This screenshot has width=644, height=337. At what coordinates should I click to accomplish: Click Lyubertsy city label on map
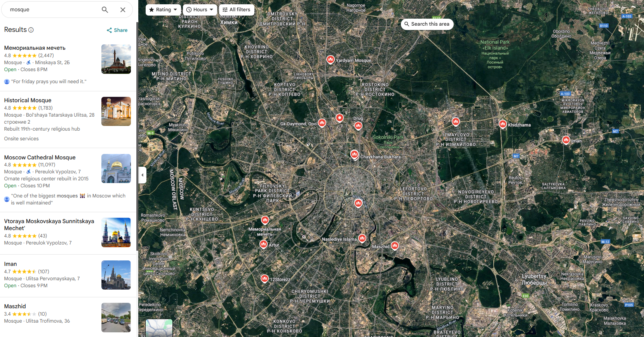(534, 279)
